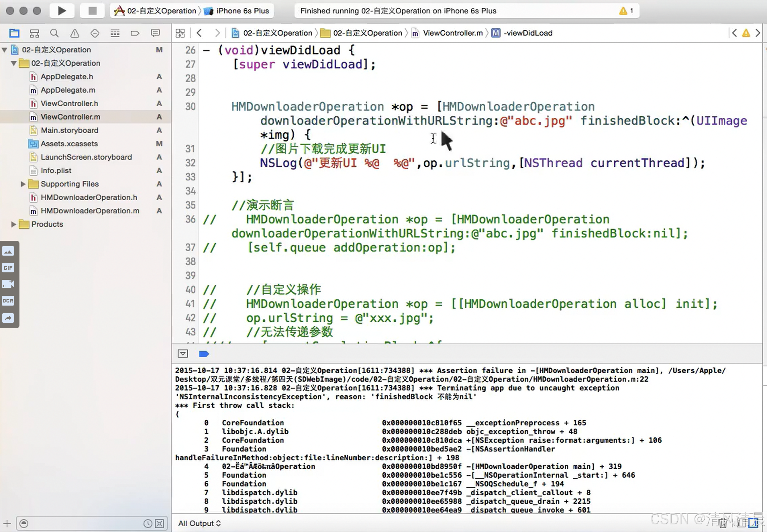This screenshot has width=767, height=532.
Task: Click the add file plus button
Action: click(x=7, y=524)
